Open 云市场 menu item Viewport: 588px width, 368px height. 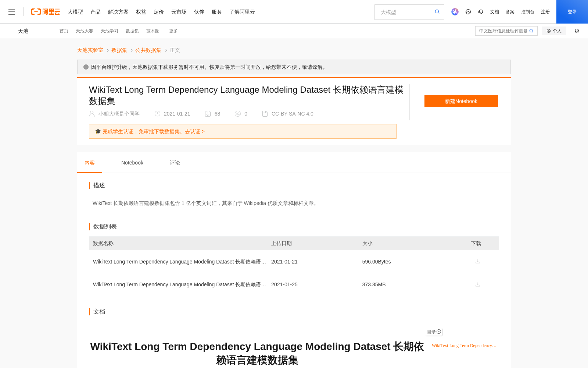tap(179, 12)
